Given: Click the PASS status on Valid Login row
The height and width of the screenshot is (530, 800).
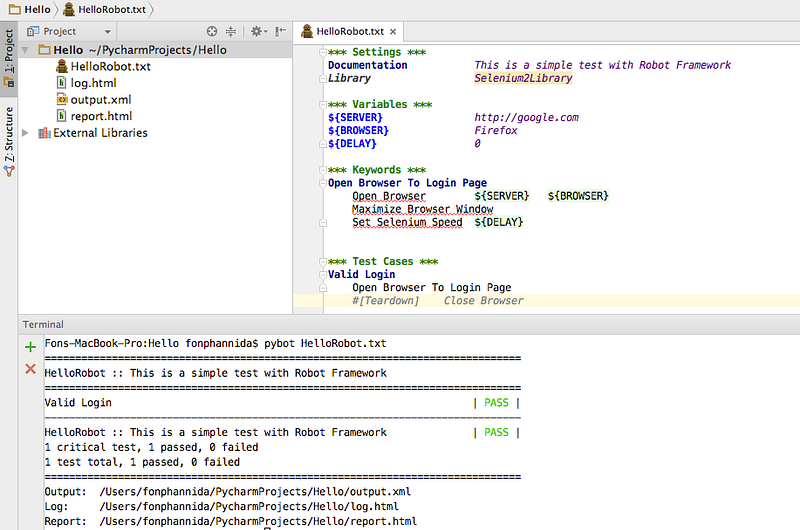Looking at the screenshot, I should click(496, 403).
